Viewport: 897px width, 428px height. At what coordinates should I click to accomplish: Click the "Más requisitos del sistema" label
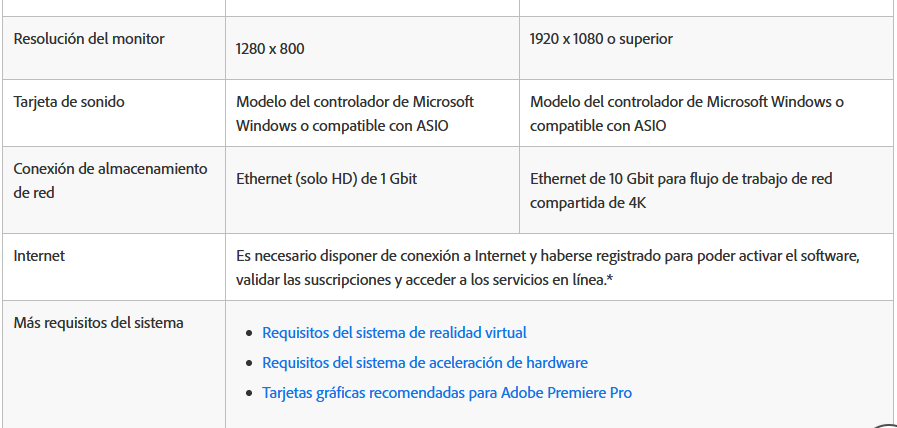pos(98,322)
